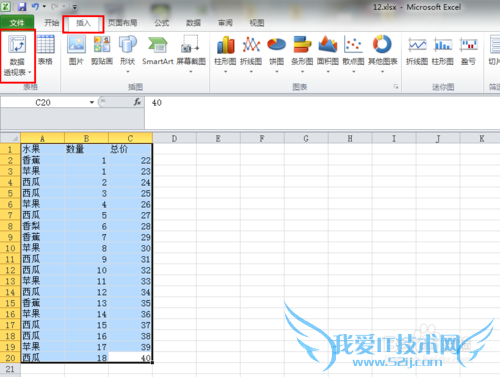This screenshot has width=500, height=377.
Task: Select cell B20 with value 18
Action: pos(86,358)
